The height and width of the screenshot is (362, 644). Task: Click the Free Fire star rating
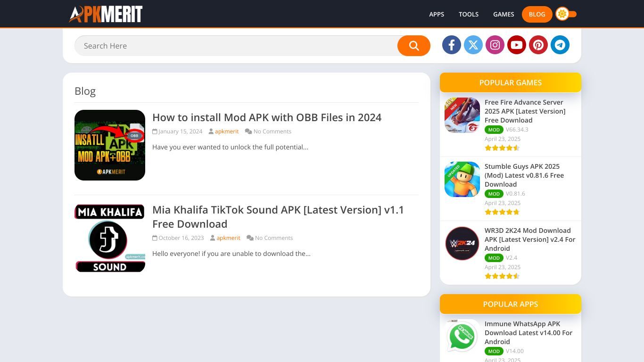pyautogui.click(x=502, y=148)
